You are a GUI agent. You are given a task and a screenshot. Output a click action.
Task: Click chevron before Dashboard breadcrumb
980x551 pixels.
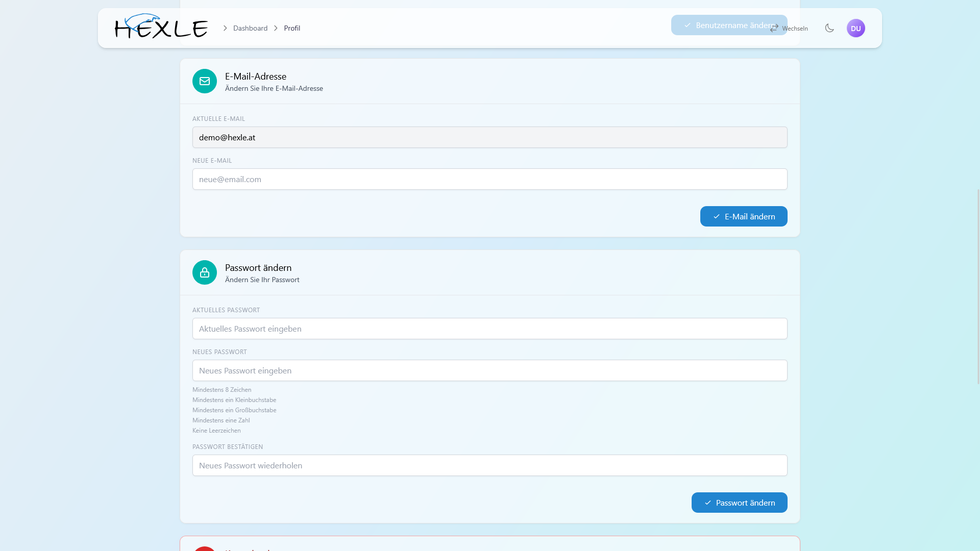(225, 28)
